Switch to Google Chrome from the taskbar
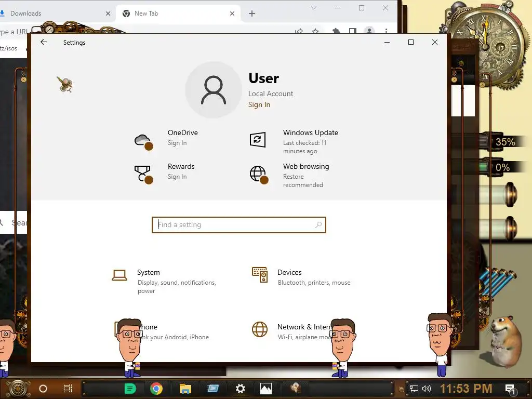 click(156, 389)
